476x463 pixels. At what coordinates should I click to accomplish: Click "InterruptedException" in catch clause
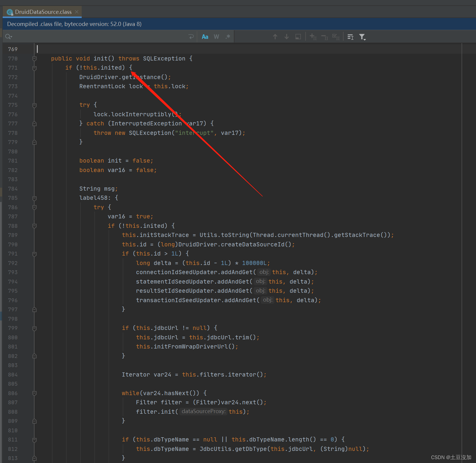tap(147, 123)
